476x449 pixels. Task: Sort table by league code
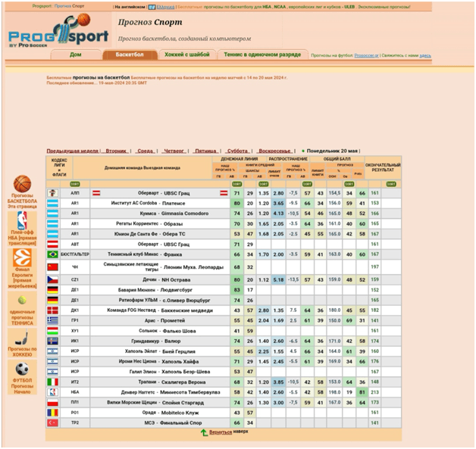pyautogui.click(x=75, y=184)
